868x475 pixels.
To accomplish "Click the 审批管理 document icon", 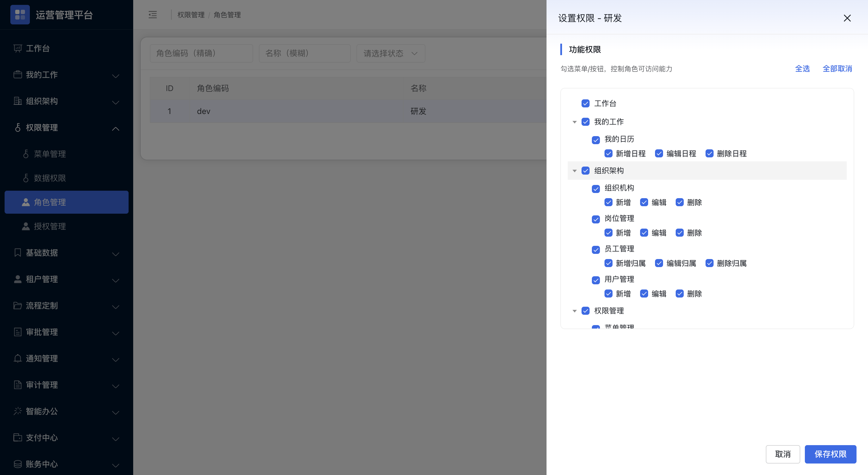I will pos(18,332).
